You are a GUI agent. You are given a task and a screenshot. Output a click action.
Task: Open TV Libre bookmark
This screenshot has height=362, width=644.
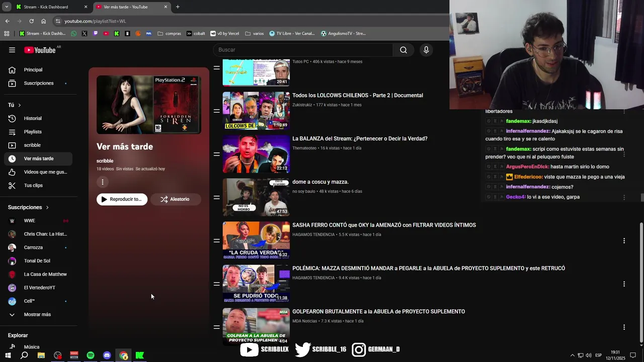[292, 34]
